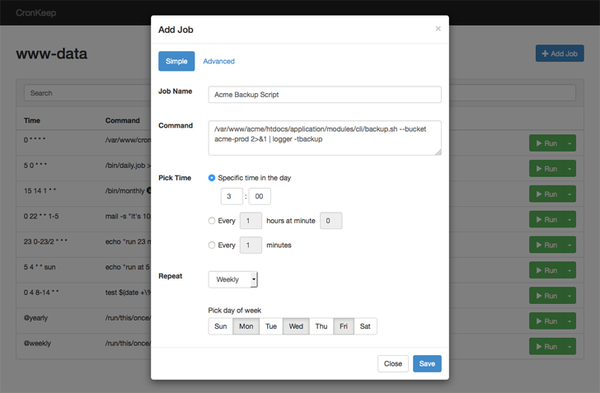Run the @yearly job

(546, 321)
